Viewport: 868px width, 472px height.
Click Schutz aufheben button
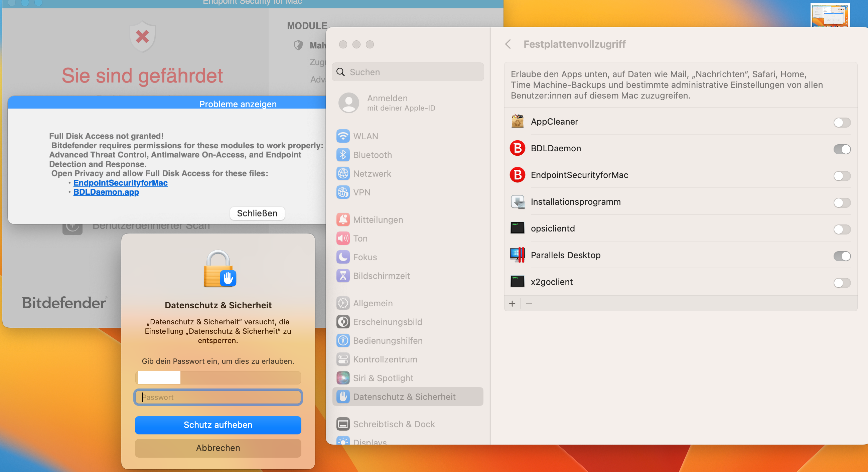tap(218, 425)
